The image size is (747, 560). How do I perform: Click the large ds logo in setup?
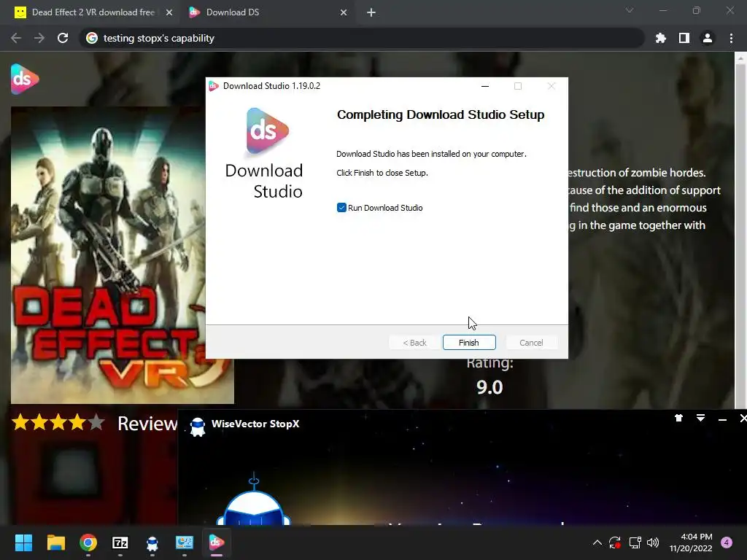click(267, 131)
